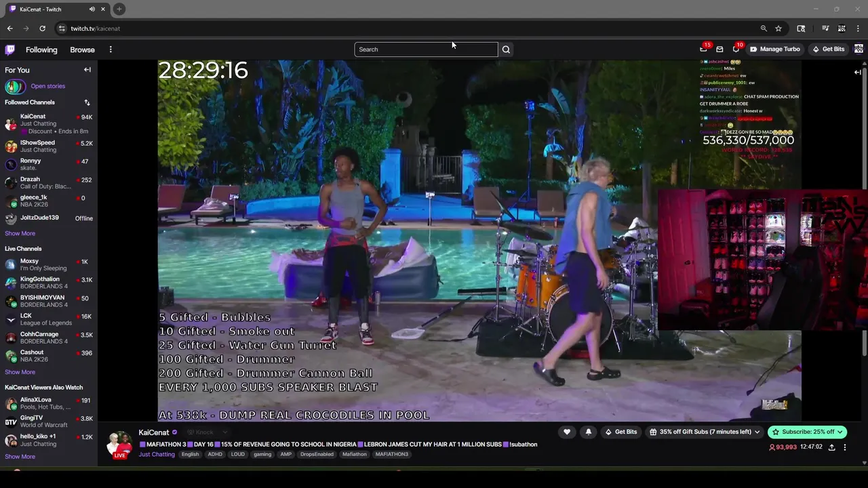This screenshot has width=868, height=488.
Task: Mute the KaiCenat Twitch tab audio
Action: click(x=92, y=9)
